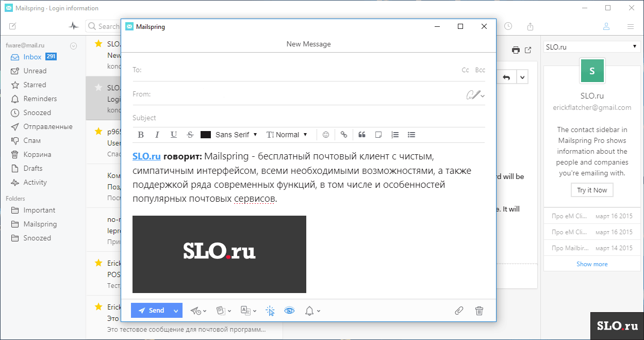Show the Cc field
Screen dimensions: 644x340
point(466,70)
